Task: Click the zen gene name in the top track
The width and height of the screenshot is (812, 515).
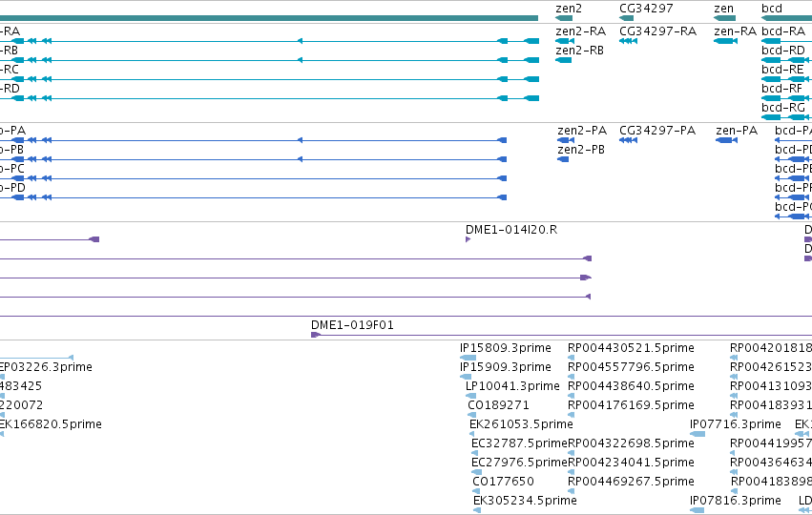Action: click(723, 9)
